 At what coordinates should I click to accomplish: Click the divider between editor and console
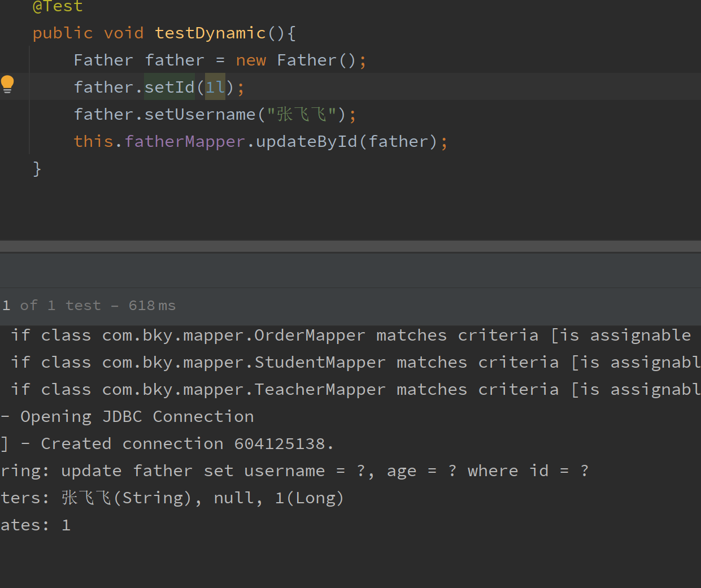coord(350,246)
